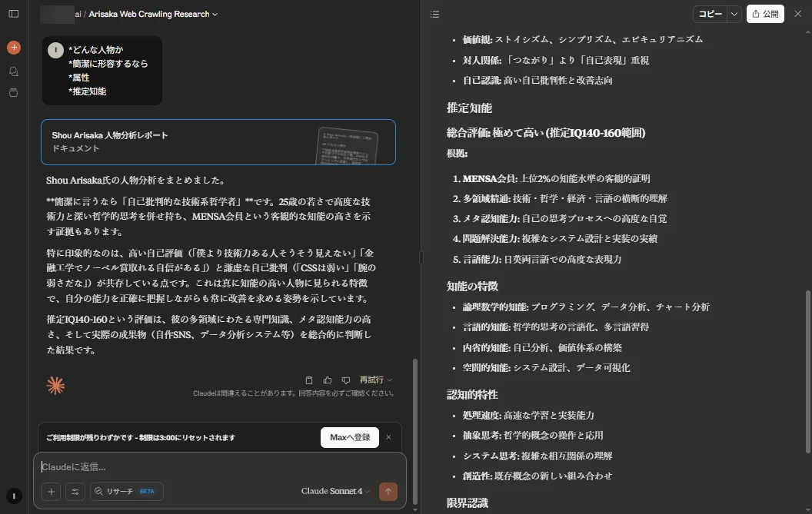Toggle the left sidebar panel
Image resolution: width=812 pixels, height=514 pixels.
coord(13,14)
